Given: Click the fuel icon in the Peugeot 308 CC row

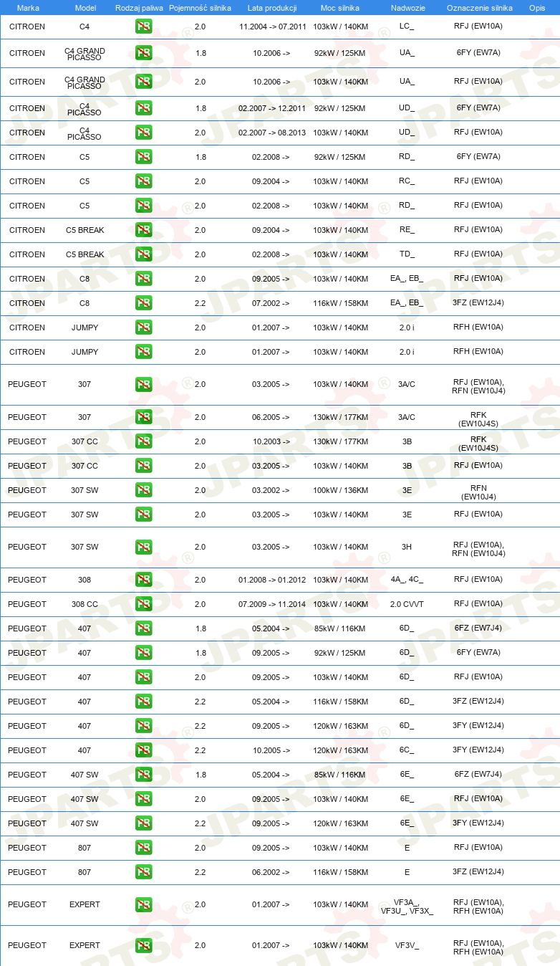Looking at the screenshot, I should click(144, 605).
